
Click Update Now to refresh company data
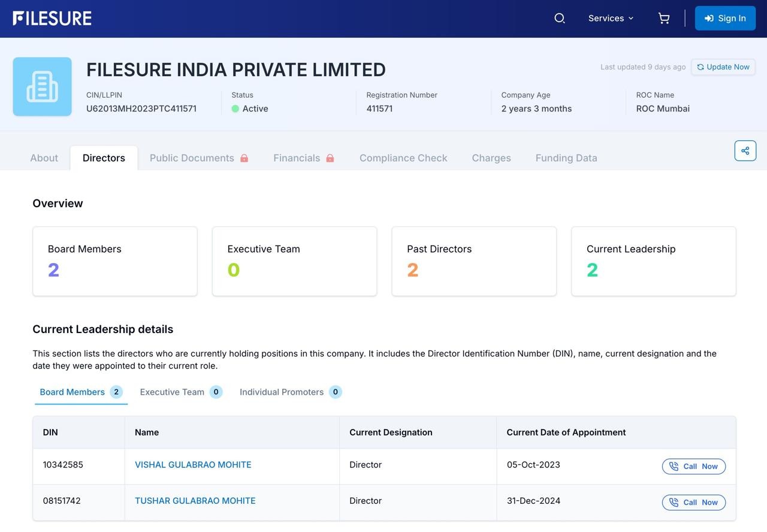(723, 67)
